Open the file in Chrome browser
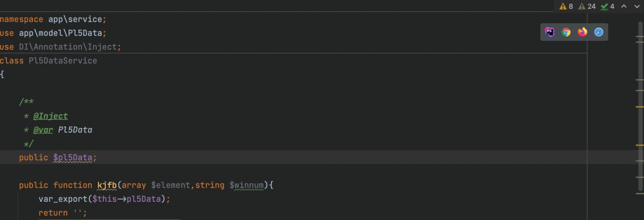Viewport: 644px width, 220px height. click(x=566, y=32)
